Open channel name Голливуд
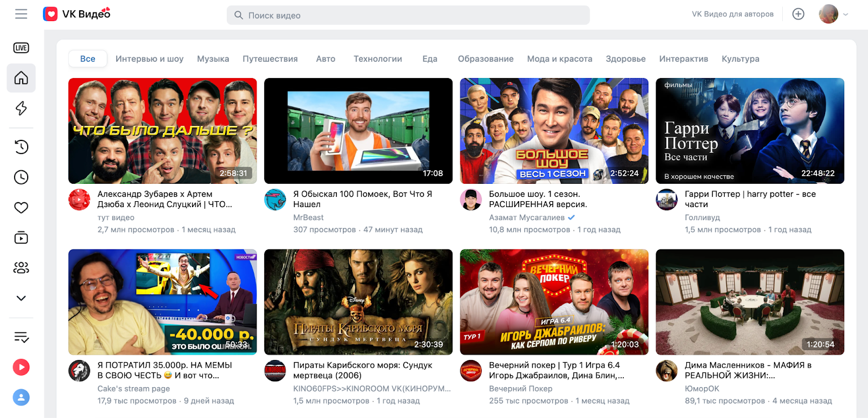This screenshot has height=418, width=868. [x=703, y=217]
